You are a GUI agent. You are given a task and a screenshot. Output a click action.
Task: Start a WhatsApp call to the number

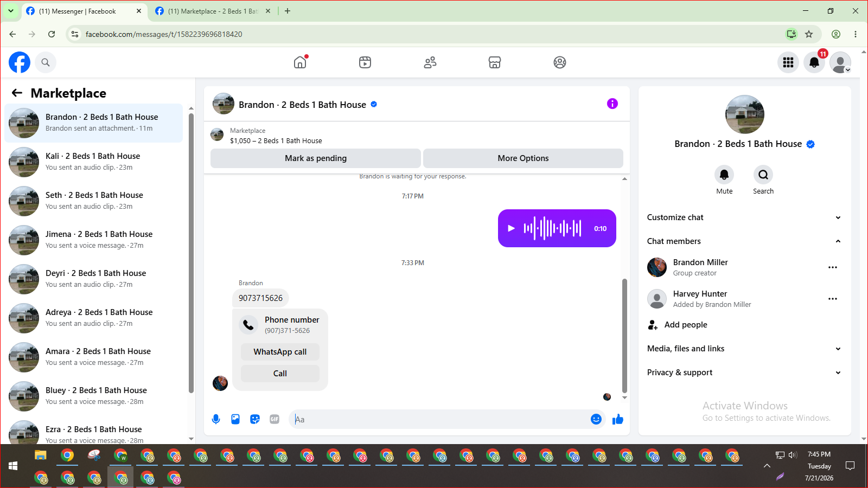(280, 352)
